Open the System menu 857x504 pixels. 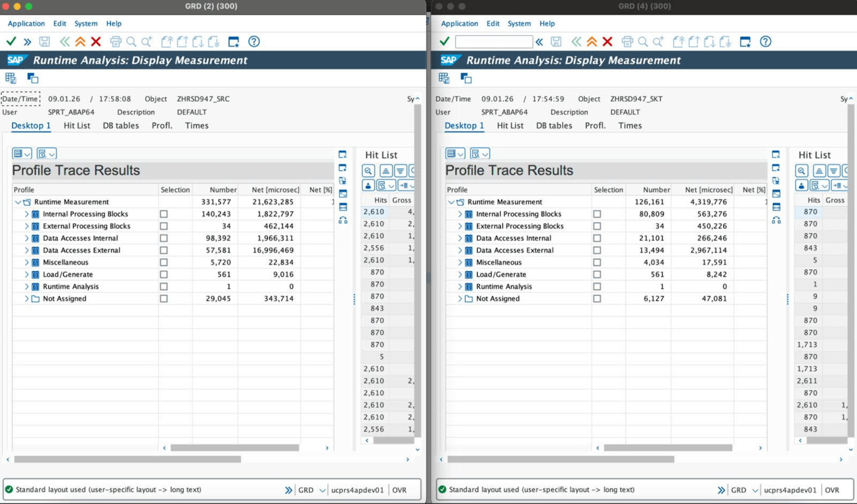[x=86, y=24]
